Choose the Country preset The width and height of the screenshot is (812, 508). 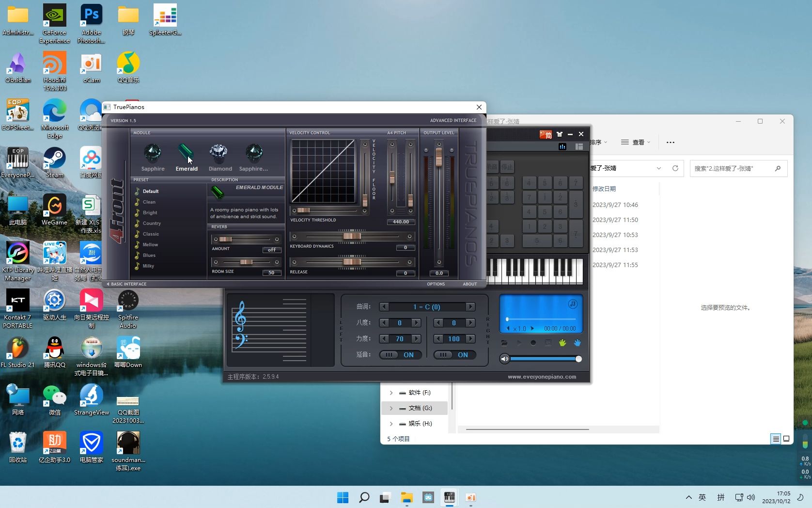coord(152,223)
